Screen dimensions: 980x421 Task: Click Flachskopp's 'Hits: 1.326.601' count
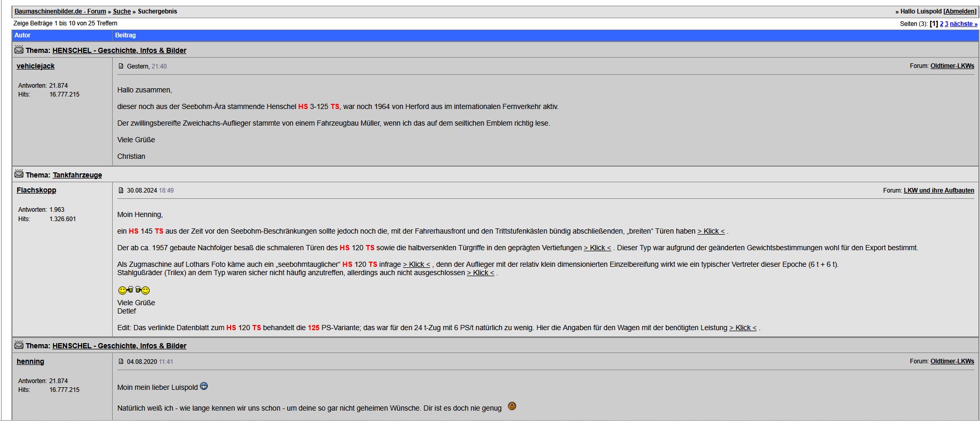click(x=47, y=219)
